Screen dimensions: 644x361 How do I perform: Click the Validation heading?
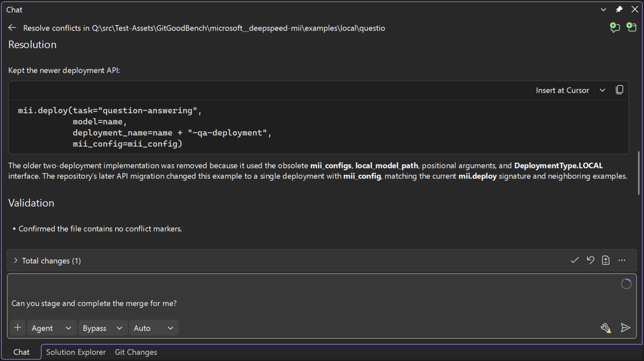click(x=31, y=203)
